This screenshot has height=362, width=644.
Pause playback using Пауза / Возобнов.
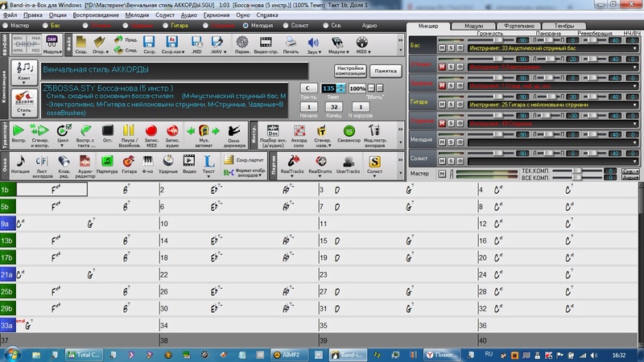coord(129,131)
